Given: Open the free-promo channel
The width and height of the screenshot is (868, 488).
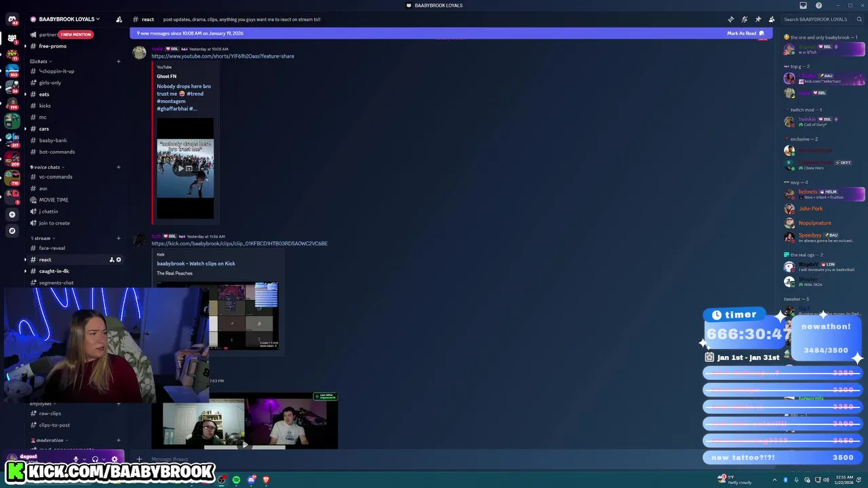Looking at the screenshot, I should coord(52,46).
